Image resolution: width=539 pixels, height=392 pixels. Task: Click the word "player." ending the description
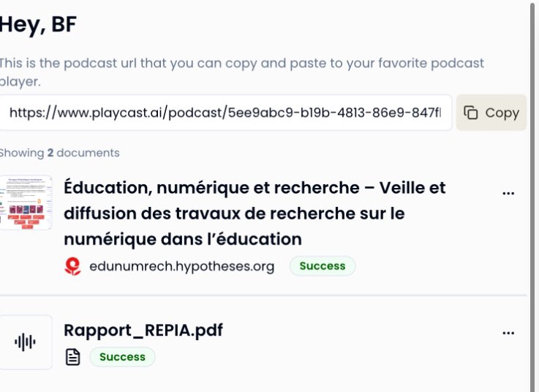20,81
